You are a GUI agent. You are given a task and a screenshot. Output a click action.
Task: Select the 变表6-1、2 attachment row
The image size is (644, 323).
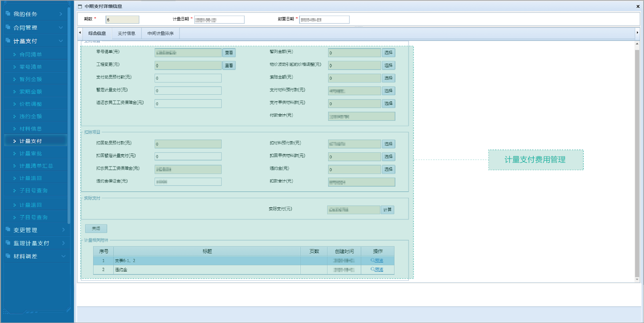click(244, 261)
